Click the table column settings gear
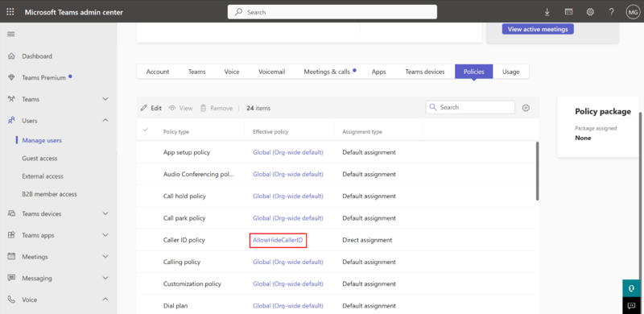This screenshot has height=314, width=644. [x=526, y=108]
